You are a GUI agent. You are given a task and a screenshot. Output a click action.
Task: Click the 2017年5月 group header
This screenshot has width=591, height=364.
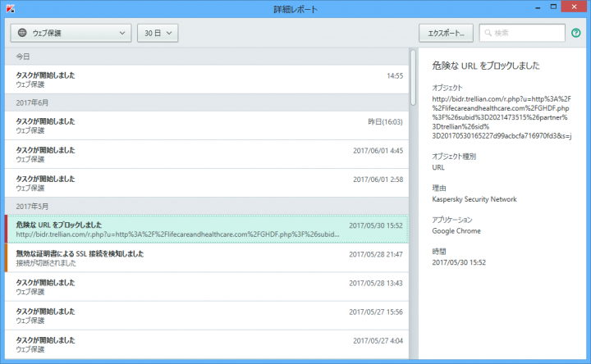pos(207,207)
